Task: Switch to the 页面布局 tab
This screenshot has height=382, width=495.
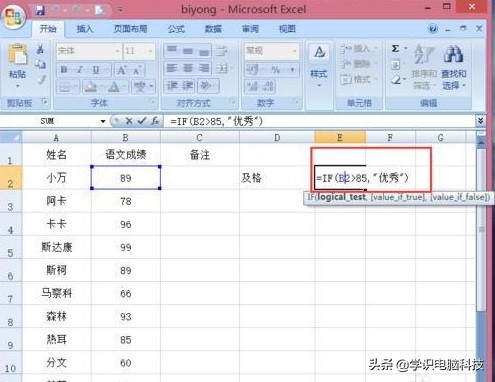Action: [x=130, y=29]
